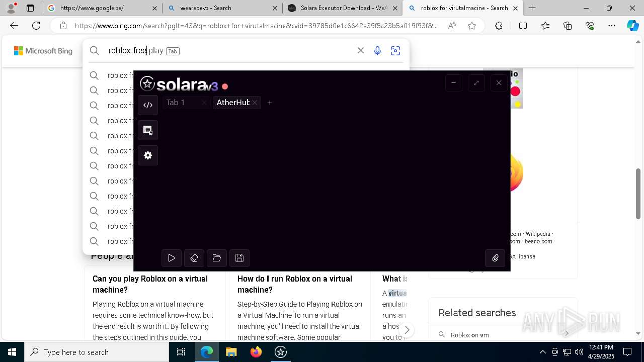Open notification center on taskbar
644x362 pixels.
pyautogui.click(x=627, y=352)
